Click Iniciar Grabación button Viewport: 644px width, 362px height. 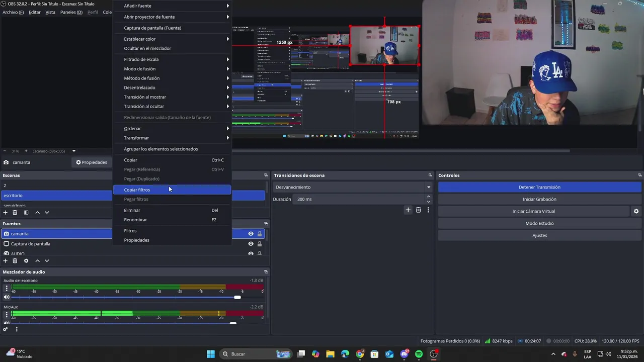[539, 199]
